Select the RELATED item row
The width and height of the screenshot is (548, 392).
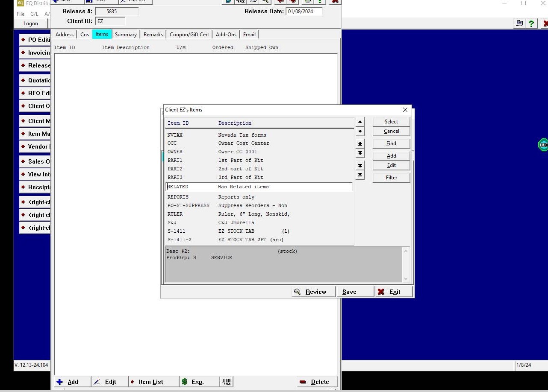coord(259,187)
